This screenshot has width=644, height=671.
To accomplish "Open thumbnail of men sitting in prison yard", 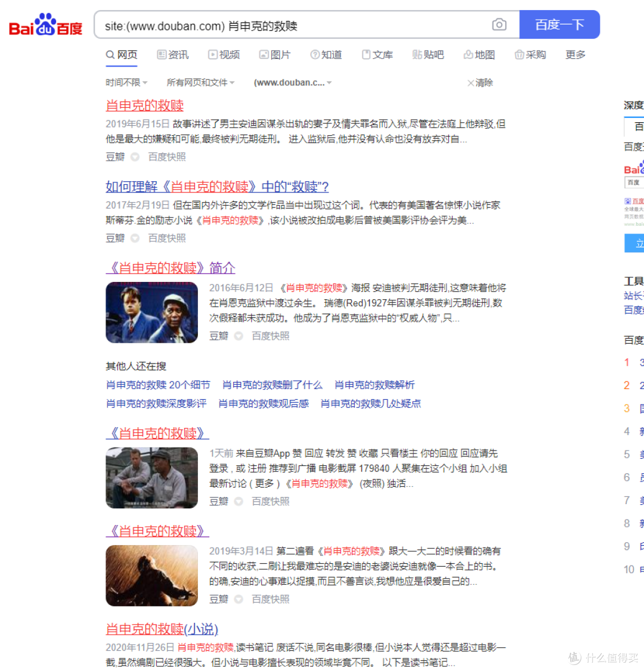I will tap(152, 478).
